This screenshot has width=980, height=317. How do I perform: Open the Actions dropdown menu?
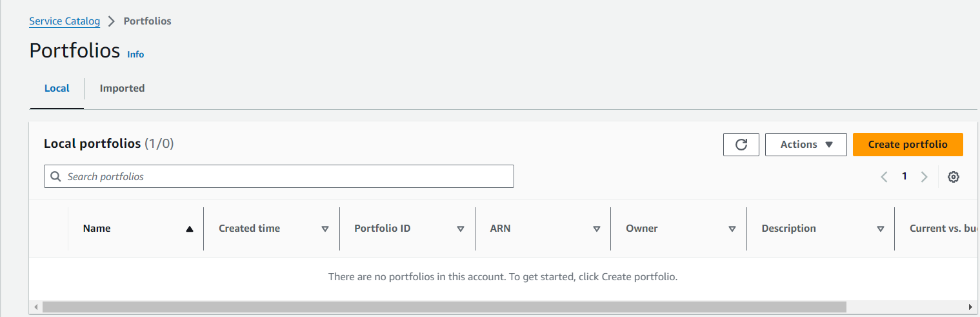coord(806,145)
